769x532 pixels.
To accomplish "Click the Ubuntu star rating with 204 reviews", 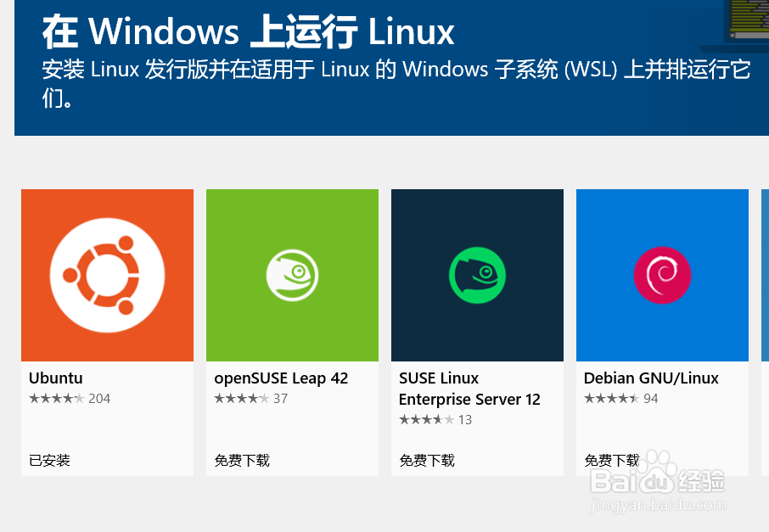I will click(x=70, y=399).
